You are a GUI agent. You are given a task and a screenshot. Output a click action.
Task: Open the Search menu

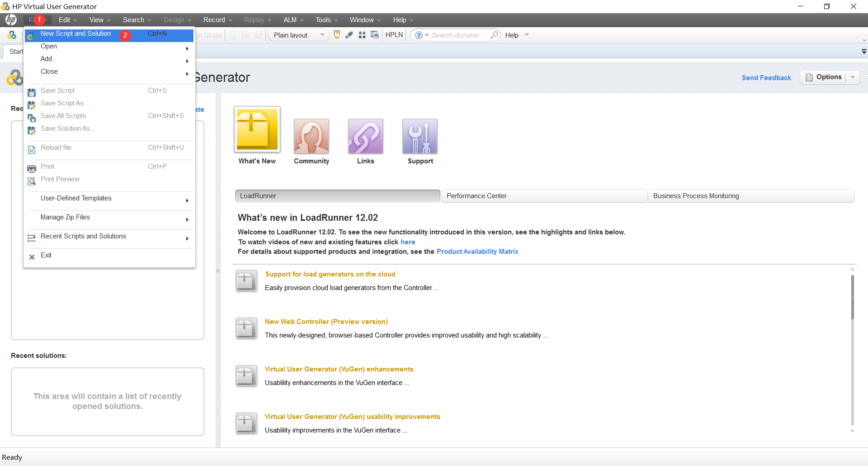pyautogui.click(x=137, y=20)
